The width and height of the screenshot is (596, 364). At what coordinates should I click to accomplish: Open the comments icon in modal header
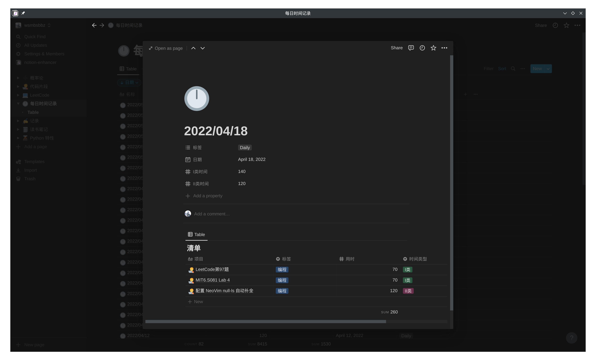[x=411, y=48]
